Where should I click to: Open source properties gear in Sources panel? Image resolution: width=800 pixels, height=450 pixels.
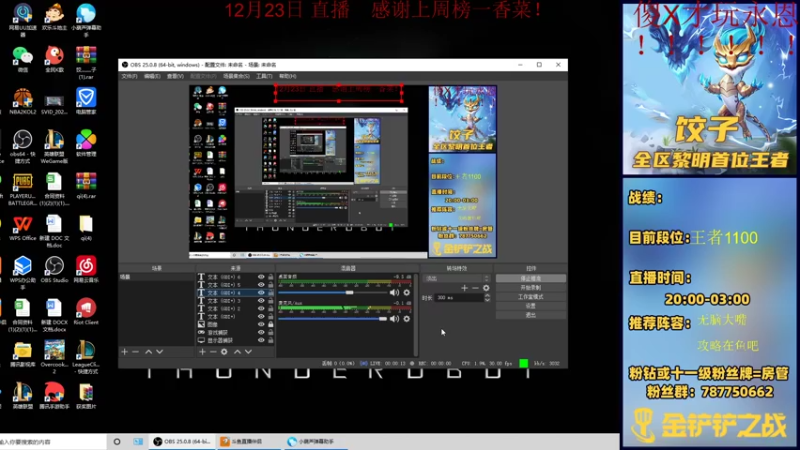[224, 352]
